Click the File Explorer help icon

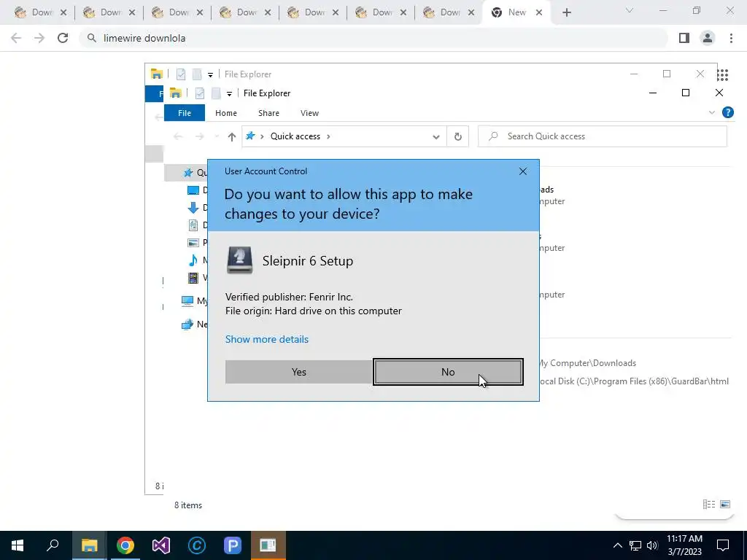[727, 112]
